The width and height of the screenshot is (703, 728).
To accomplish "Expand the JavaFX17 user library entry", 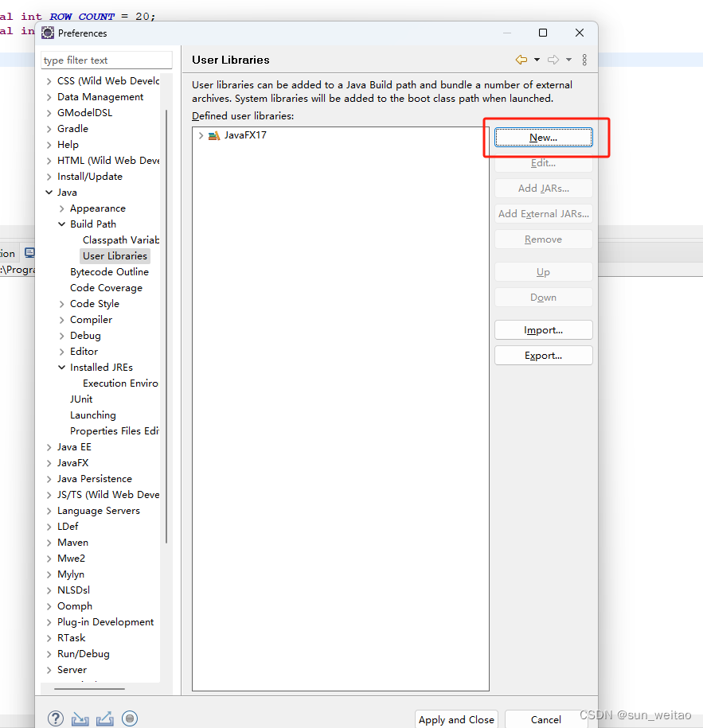I will click(x=201, y=135).
